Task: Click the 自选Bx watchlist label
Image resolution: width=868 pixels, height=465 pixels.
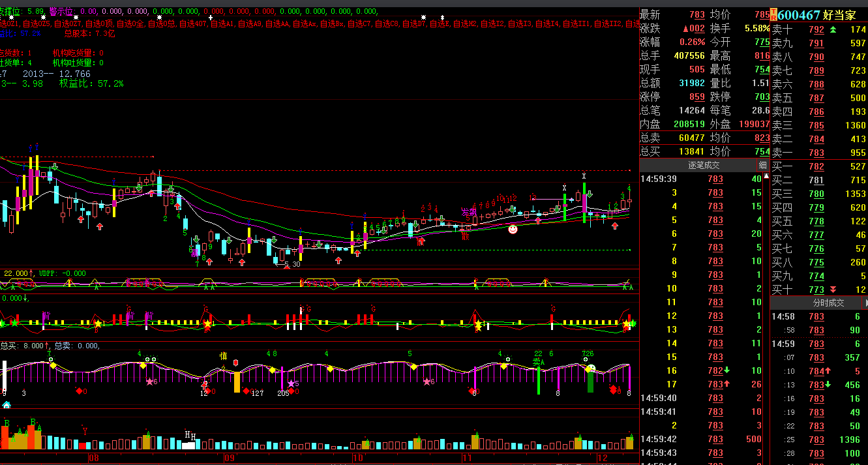Action: (333, 24)
